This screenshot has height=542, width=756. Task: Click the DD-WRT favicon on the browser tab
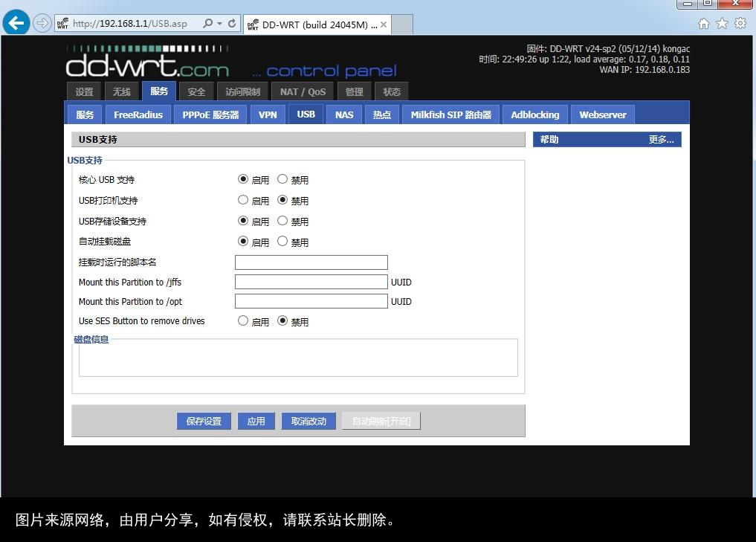click(x=253, y=24)
